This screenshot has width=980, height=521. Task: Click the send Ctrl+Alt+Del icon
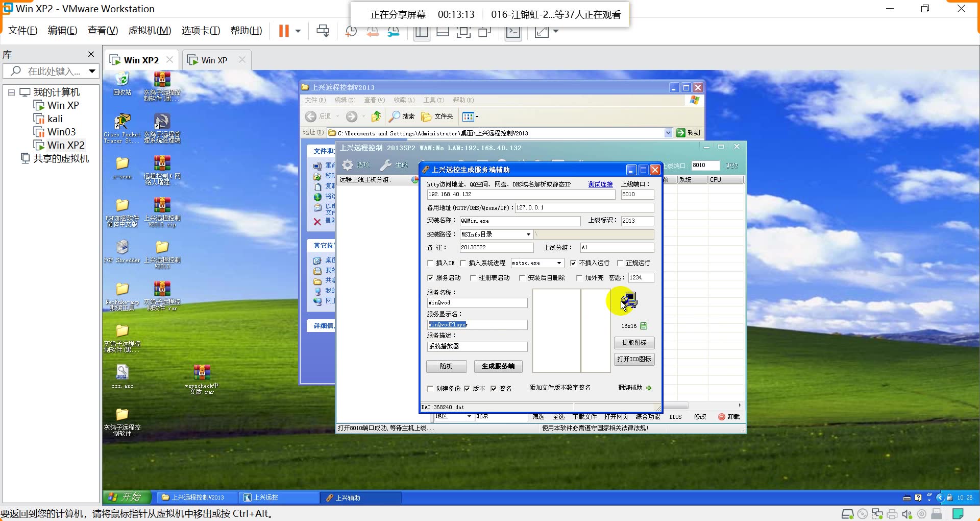tap(323, 31)
